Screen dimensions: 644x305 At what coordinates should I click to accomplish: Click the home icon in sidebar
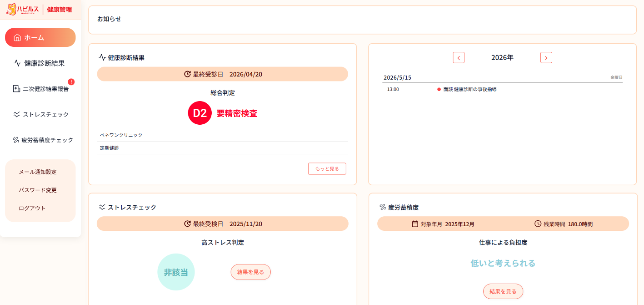(x=17, y=37)
